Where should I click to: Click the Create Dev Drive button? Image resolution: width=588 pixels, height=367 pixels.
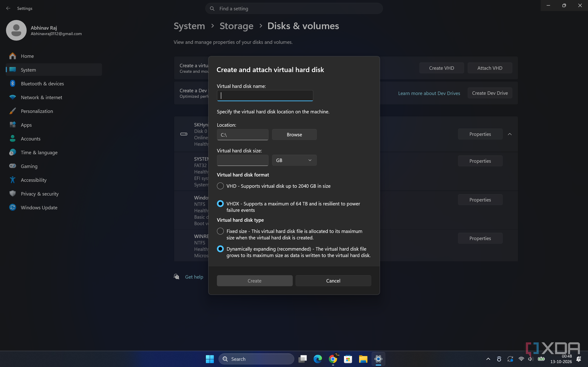[490, 93]
